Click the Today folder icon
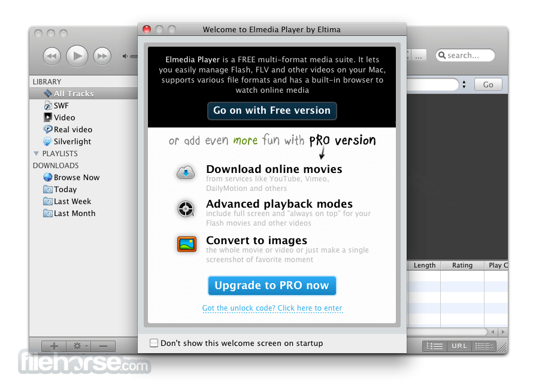Screen dimensions: 545x392 48,189
